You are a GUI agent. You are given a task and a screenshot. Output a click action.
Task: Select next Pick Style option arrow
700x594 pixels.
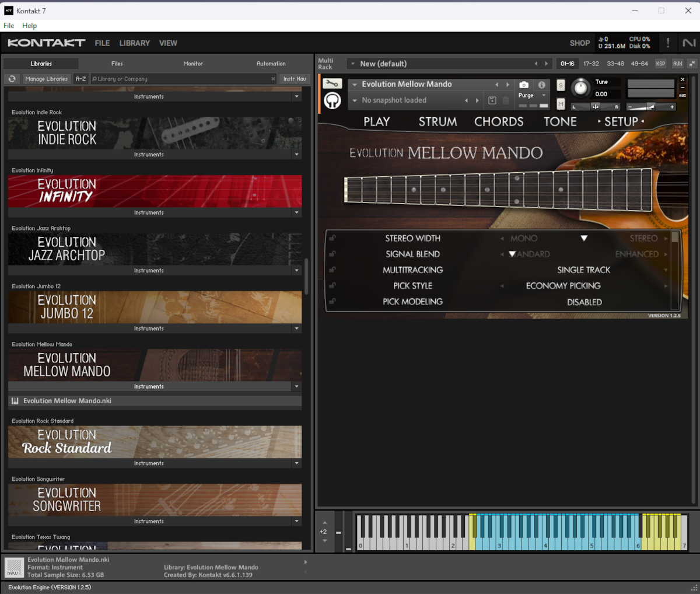point(666,285)
